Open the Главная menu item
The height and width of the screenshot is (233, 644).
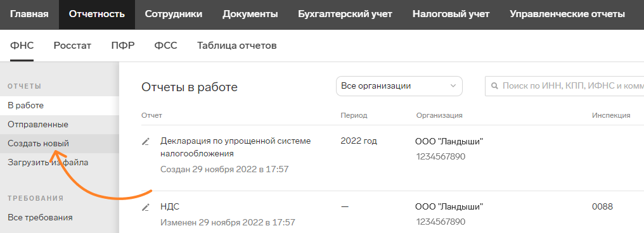[29, 15]
